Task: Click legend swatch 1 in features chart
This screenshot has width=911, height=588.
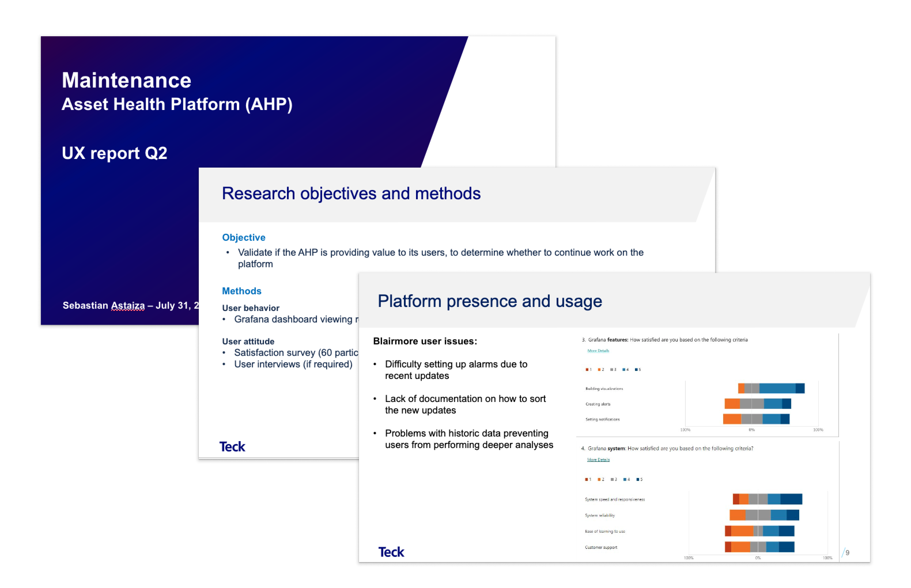Action: click(x=587, y=370)
